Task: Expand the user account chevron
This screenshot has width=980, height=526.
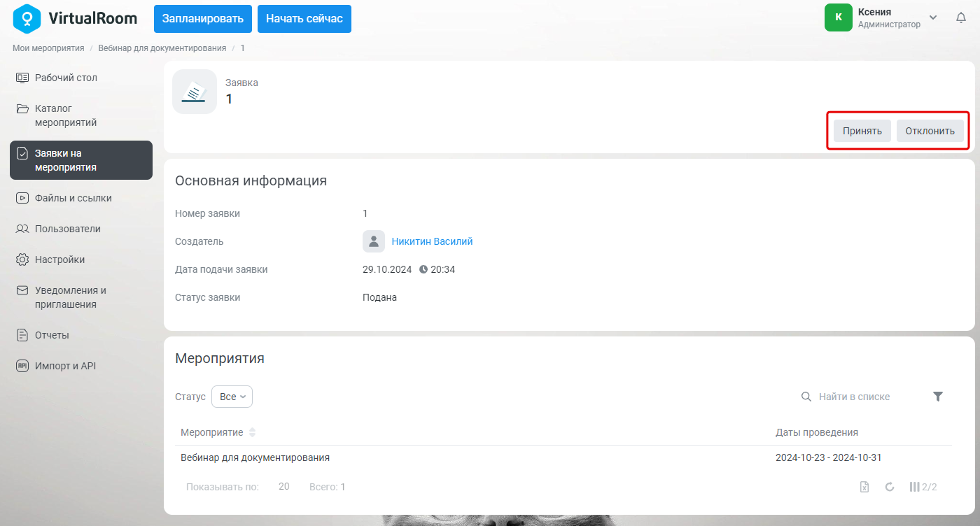Action: click(x=933, y=17)
